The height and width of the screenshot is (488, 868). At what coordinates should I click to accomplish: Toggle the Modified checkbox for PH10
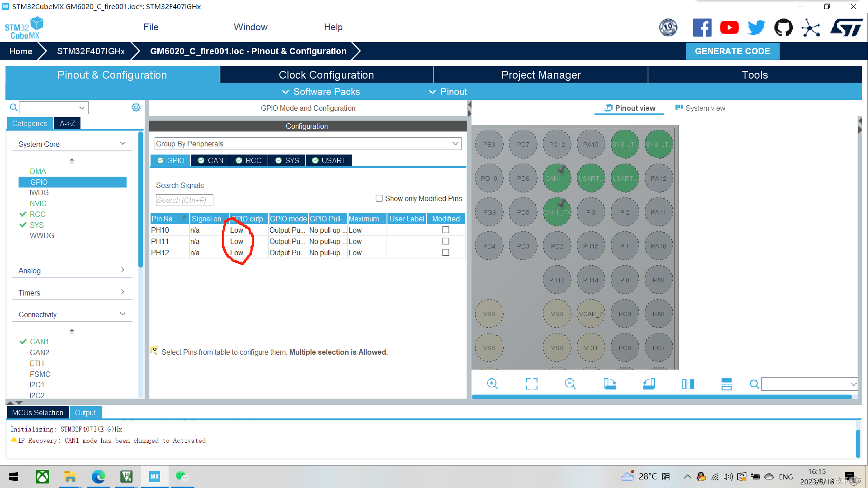(446, 230)
